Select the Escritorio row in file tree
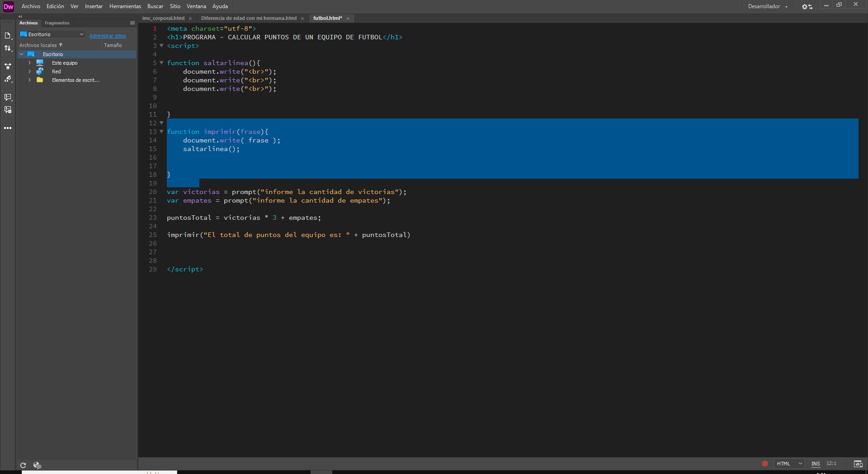This screenshot has width=868, height=474. tap(77, 54)
